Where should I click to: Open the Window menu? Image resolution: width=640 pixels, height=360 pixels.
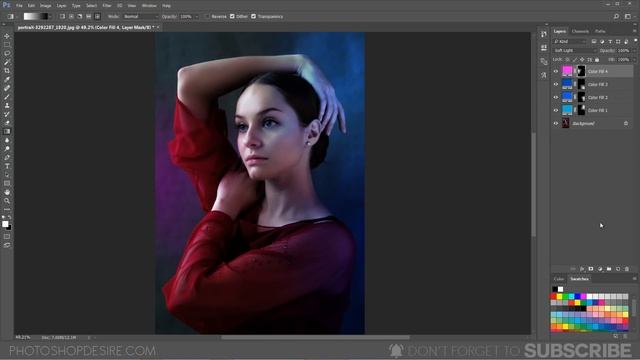(149, 6)
